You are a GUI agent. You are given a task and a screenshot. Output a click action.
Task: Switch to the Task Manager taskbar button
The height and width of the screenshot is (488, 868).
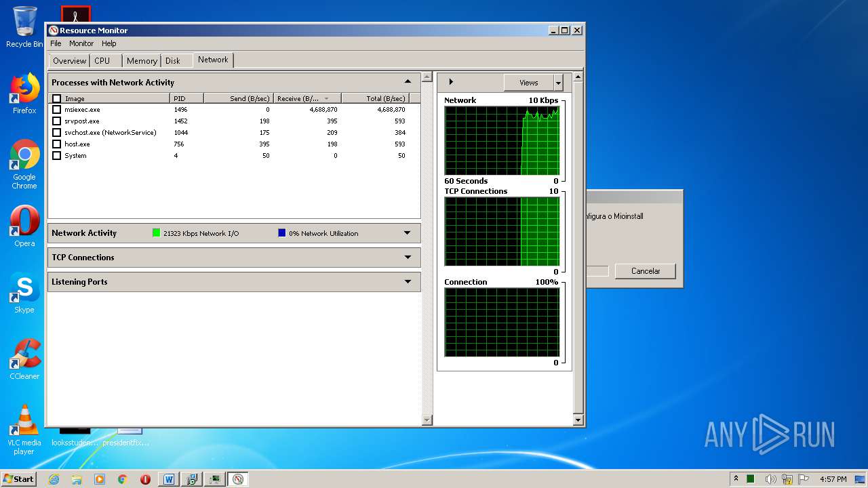215,479
